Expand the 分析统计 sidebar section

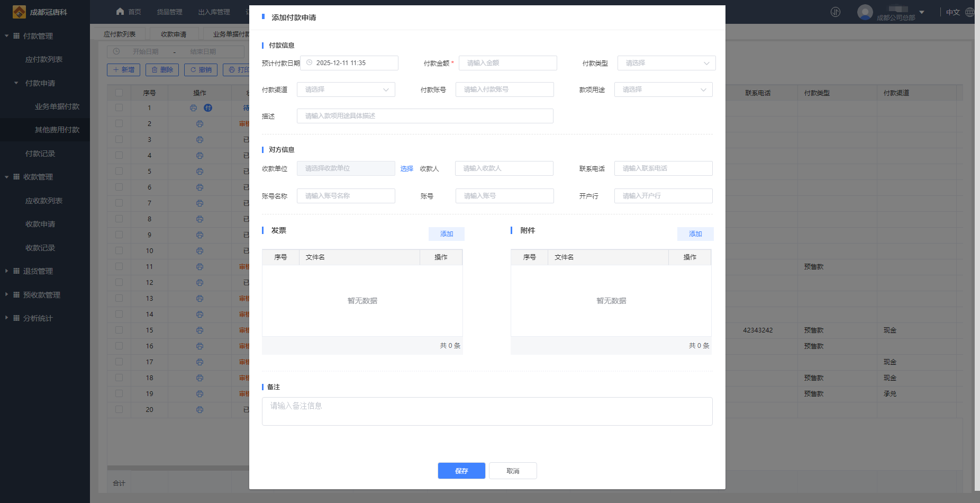click(7, 318)
